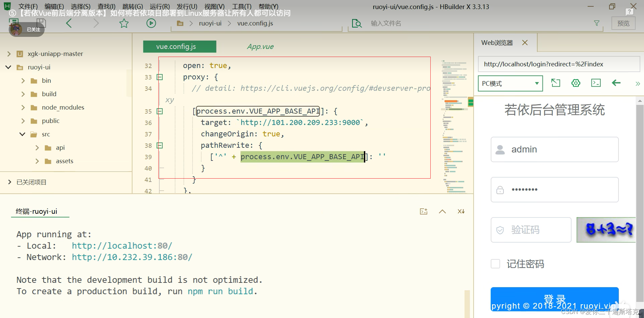644x318 pixels.
Task: Open the 运行(R) menu
Action: click(x=160, y=6)
